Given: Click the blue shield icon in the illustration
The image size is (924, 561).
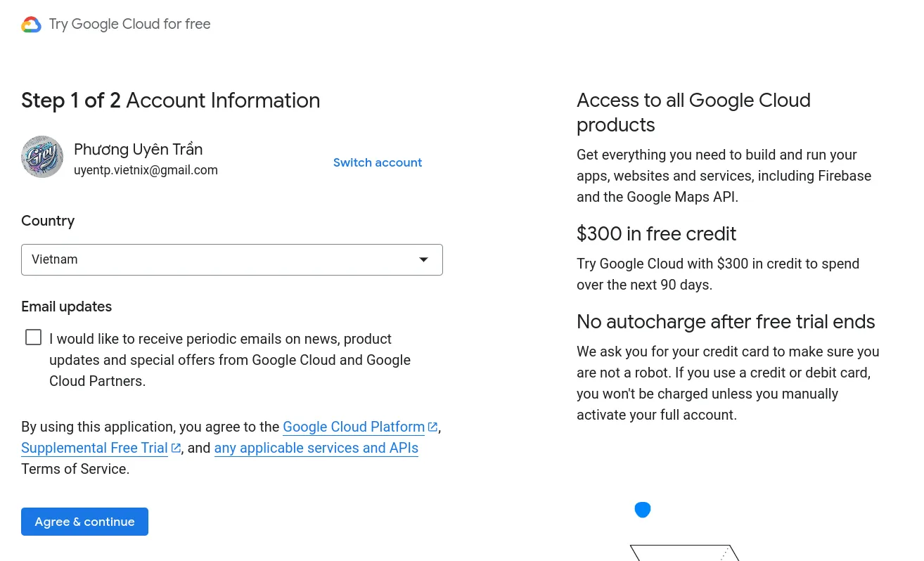Looking at the screenshot, I should 643,510.
